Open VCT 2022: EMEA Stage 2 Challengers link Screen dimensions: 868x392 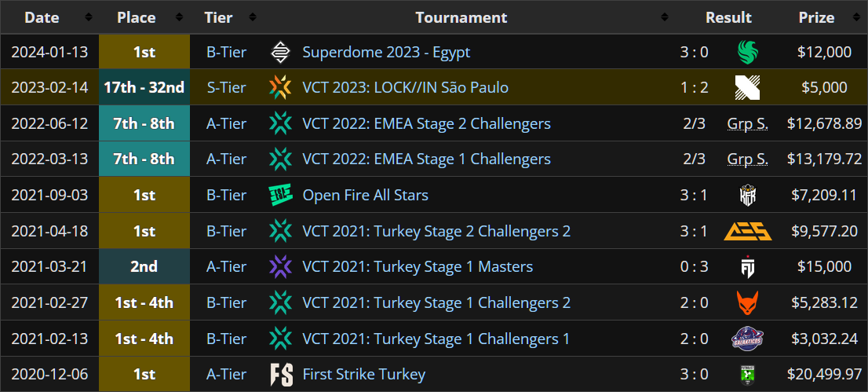coord(427,123)
